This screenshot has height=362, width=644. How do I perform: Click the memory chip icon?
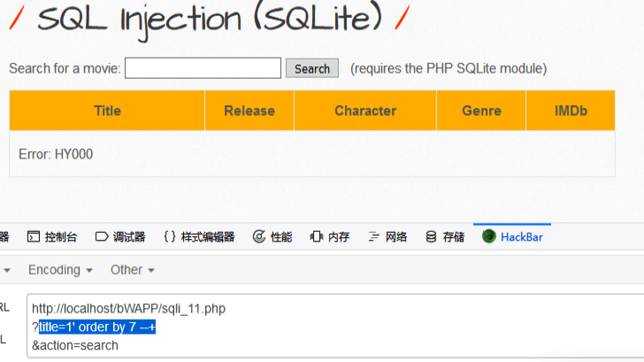(317, 237)
